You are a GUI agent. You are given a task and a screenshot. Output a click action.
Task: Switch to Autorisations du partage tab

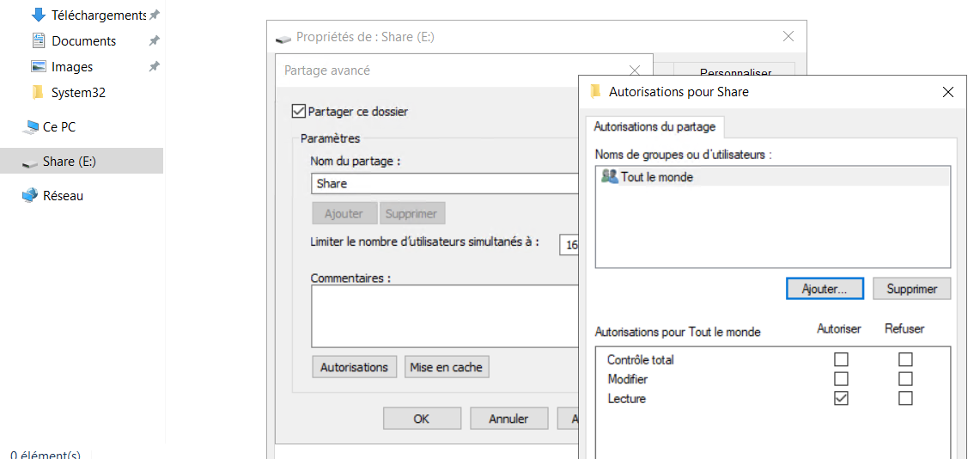click(654, 126)
